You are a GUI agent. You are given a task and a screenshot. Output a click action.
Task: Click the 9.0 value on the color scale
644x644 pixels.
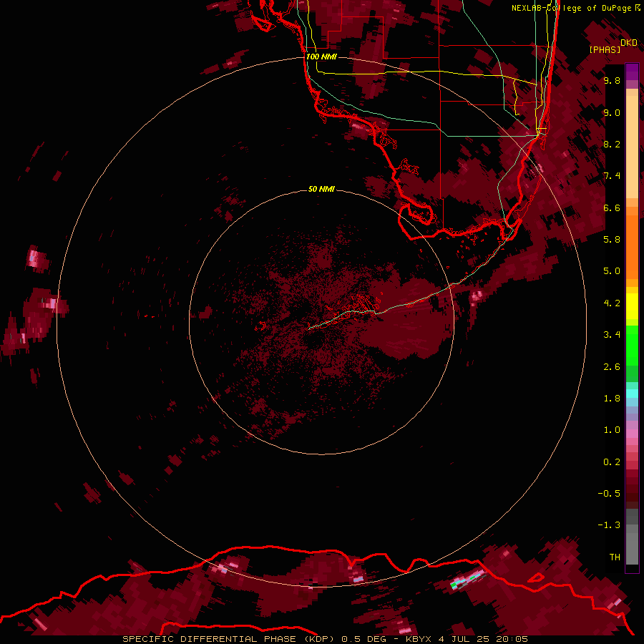pos(612,113)
